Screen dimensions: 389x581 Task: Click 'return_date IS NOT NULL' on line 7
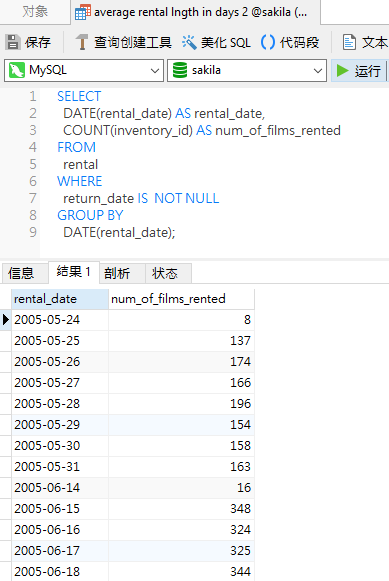coord(141,198)
